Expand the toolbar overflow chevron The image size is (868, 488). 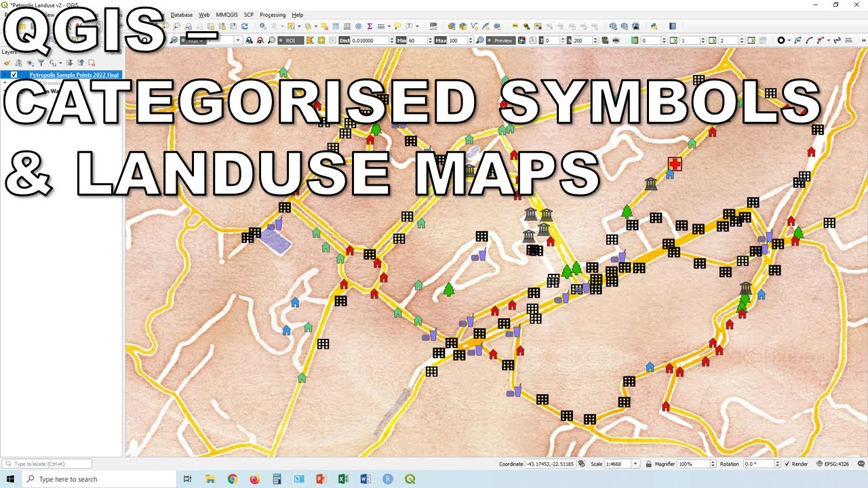[864, 41]
